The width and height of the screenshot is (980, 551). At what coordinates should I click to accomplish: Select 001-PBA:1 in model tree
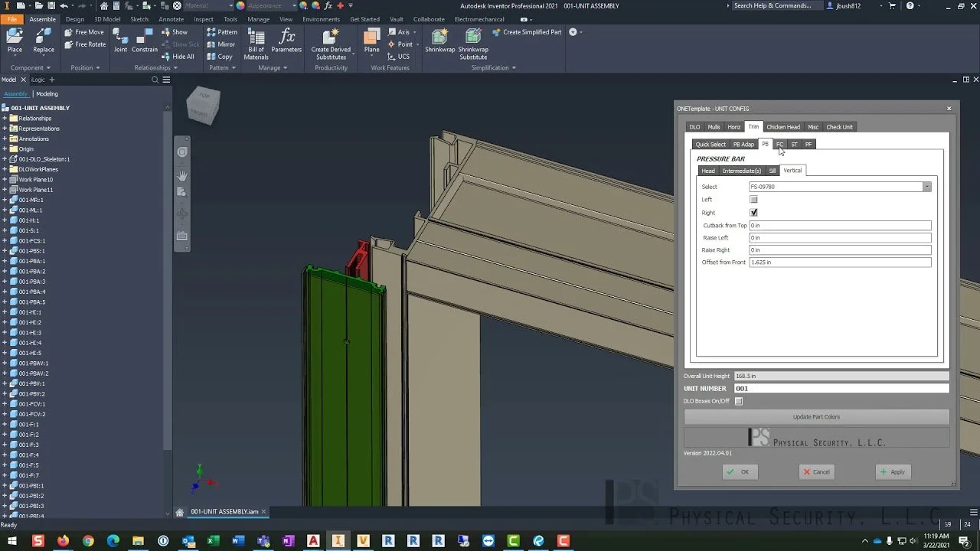click(x=31, y=261)
